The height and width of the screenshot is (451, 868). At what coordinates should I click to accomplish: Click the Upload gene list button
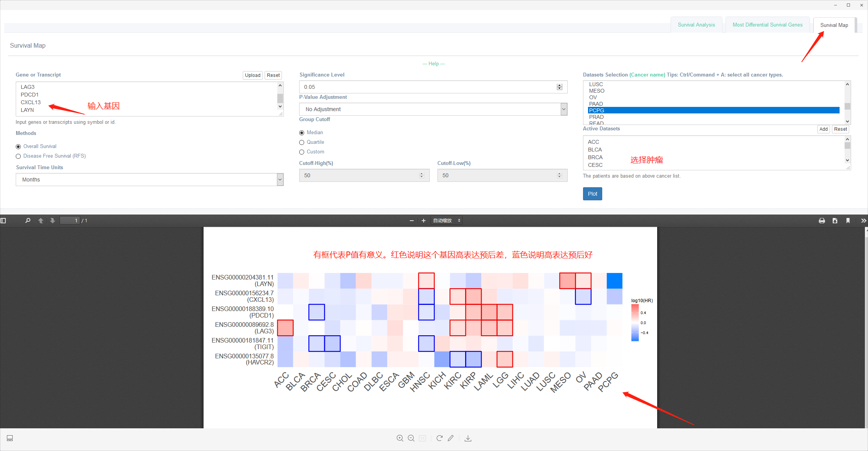pos(252,75)
